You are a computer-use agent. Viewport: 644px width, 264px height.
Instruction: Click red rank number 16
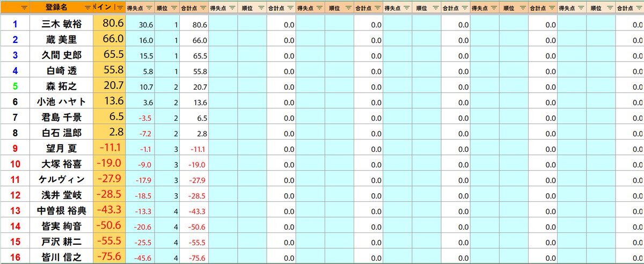pos(15,258)
